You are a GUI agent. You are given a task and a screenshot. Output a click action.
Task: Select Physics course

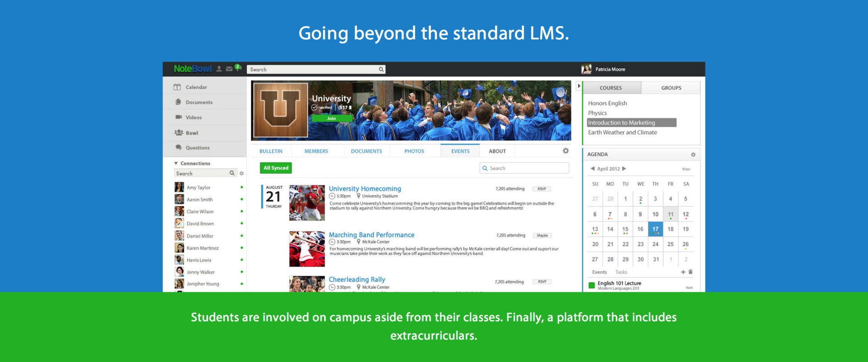pyautogui.click(x=597, y=113)
